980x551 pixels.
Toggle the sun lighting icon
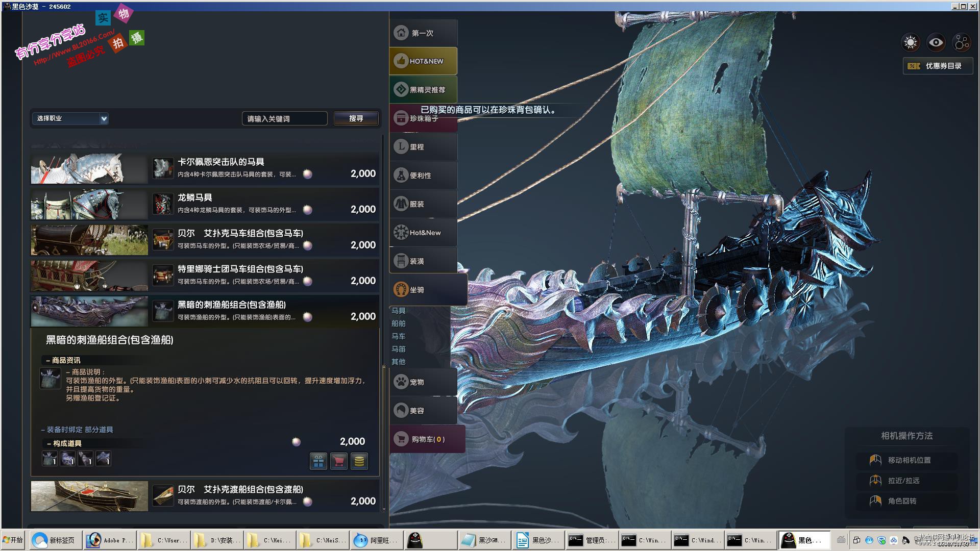[911, 42]
